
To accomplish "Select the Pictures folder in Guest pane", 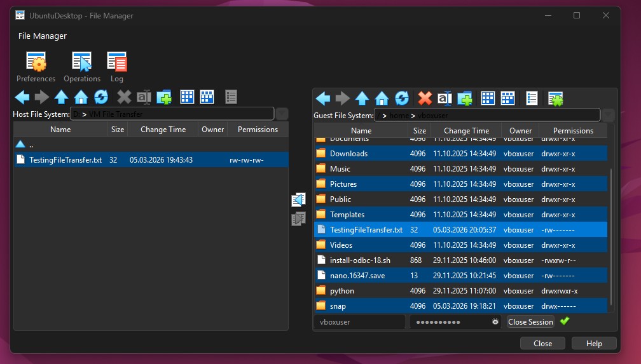I will click(x=460, y=184).
